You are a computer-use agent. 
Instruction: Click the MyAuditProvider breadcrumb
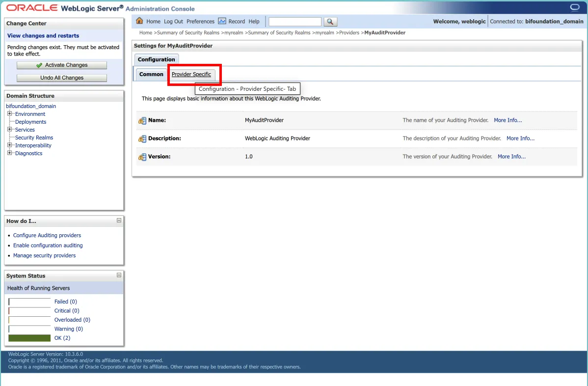point(385,32)
